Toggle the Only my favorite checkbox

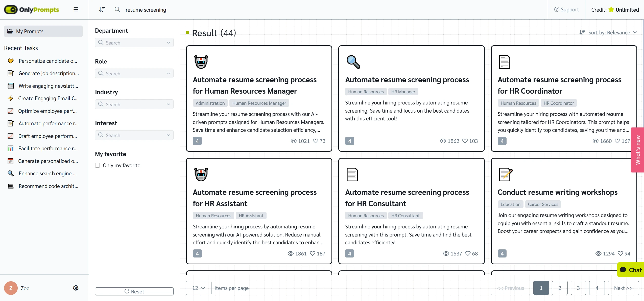click(97, 165)
